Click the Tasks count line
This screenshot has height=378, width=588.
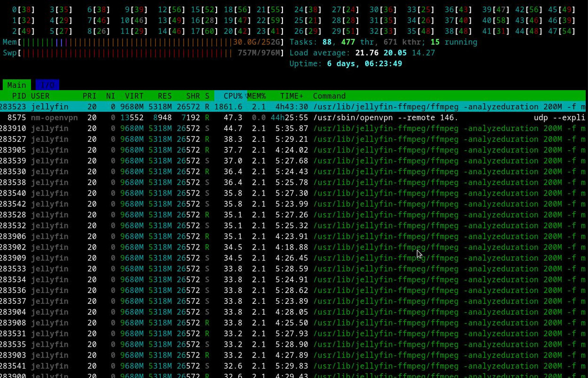[383, 42]
